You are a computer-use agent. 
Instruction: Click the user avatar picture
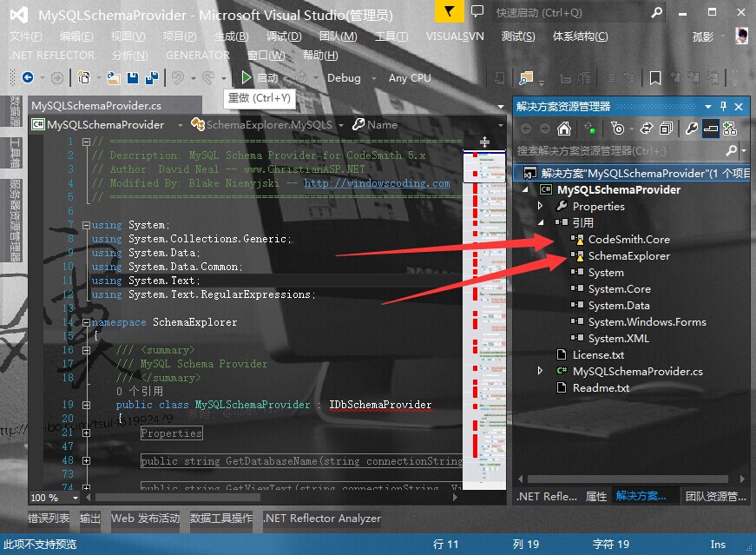click(x=741, y=36)
